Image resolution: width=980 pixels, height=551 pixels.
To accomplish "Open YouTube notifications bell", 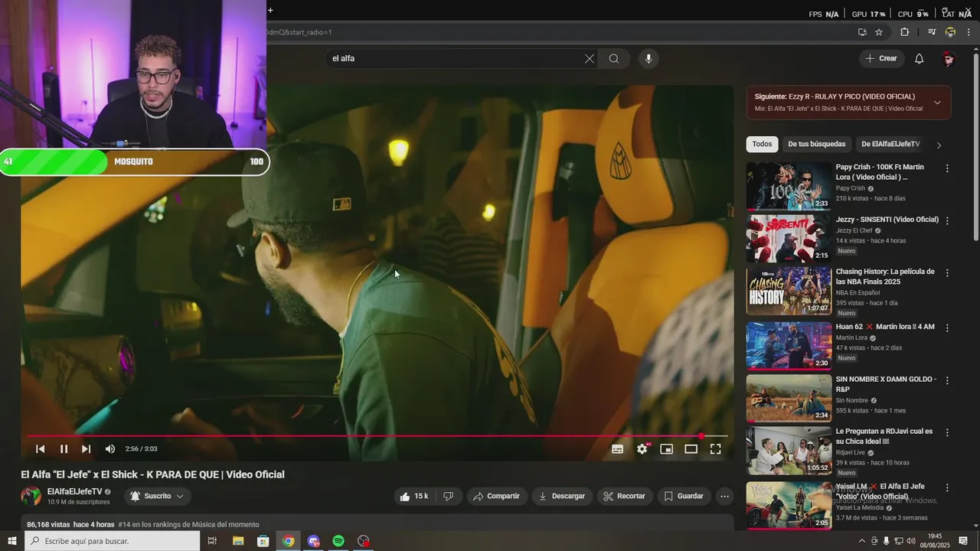I will click(x=920, y=58).
